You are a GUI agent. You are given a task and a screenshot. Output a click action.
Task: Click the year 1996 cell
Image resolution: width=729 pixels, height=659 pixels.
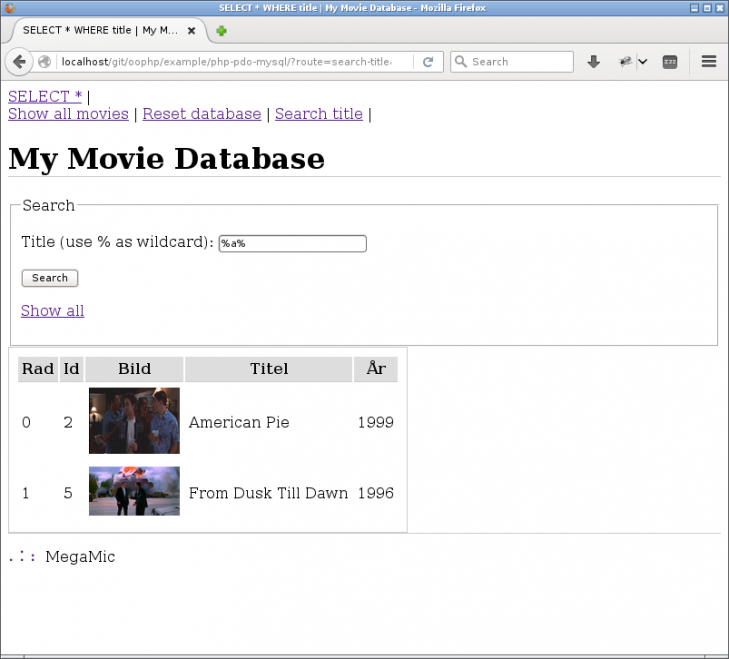tap(376, 493)
